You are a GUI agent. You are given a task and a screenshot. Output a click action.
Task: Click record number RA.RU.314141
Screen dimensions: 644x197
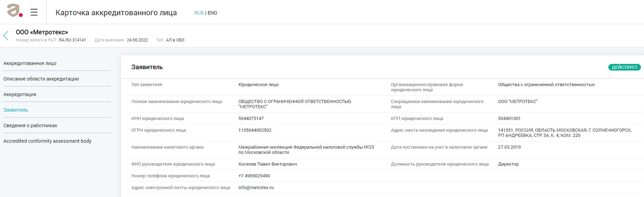coord(73,40)
